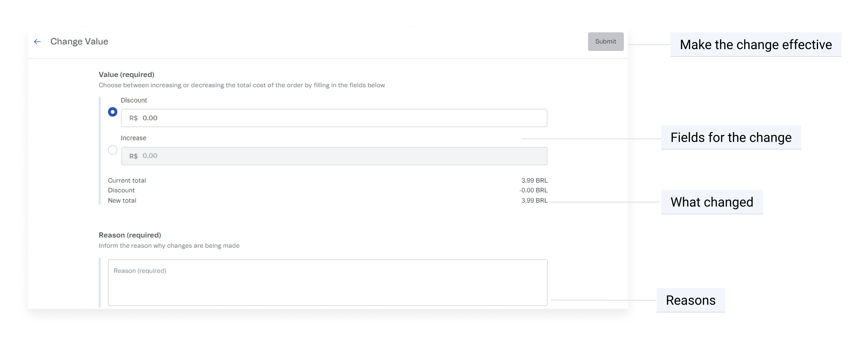Click the "Current total" row label

click(x=127, y=181)
